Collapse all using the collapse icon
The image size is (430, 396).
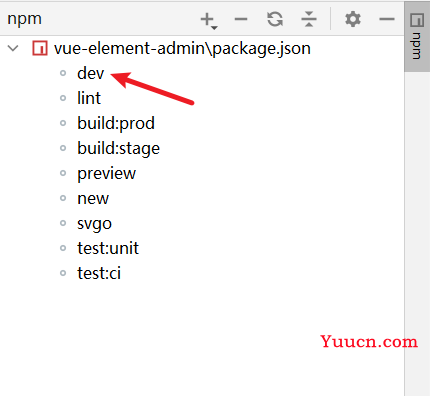(x=309, y=19)
